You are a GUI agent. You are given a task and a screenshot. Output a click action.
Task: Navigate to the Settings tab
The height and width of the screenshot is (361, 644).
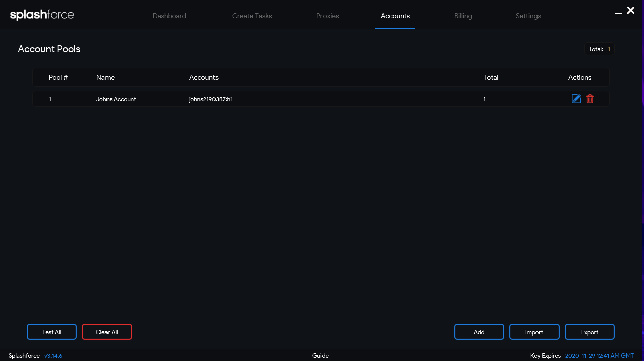click(528, 16)
